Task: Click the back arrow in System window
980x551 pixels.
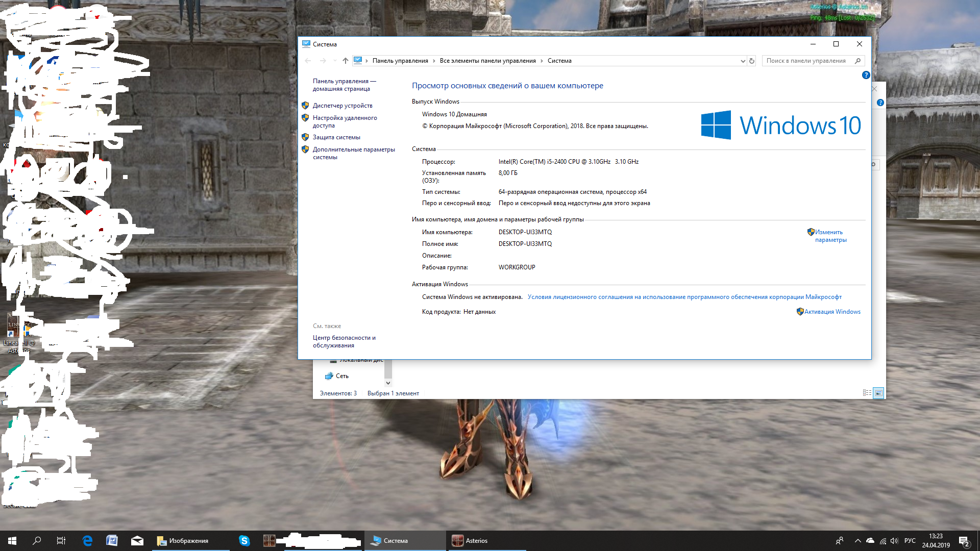Action: pyautogui.click(x=308, y=61)
